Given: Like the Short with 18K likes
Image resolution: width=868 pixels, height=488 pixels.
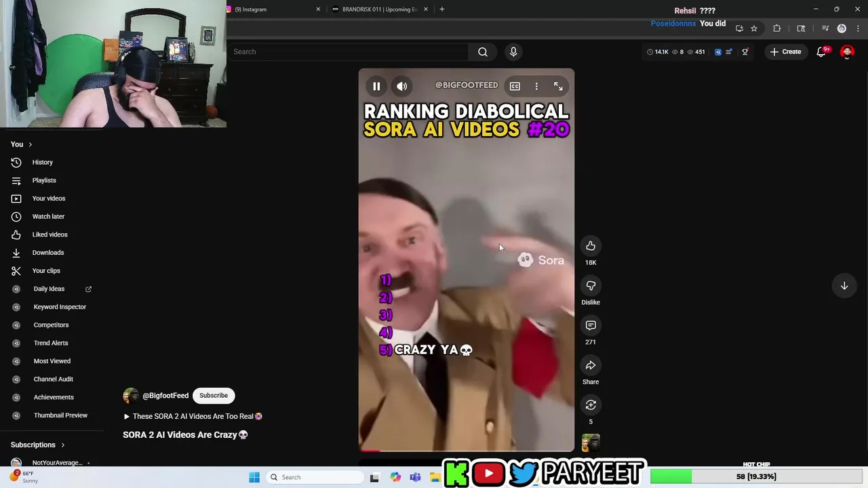Looking at the screenshot, I should (591, 246).
